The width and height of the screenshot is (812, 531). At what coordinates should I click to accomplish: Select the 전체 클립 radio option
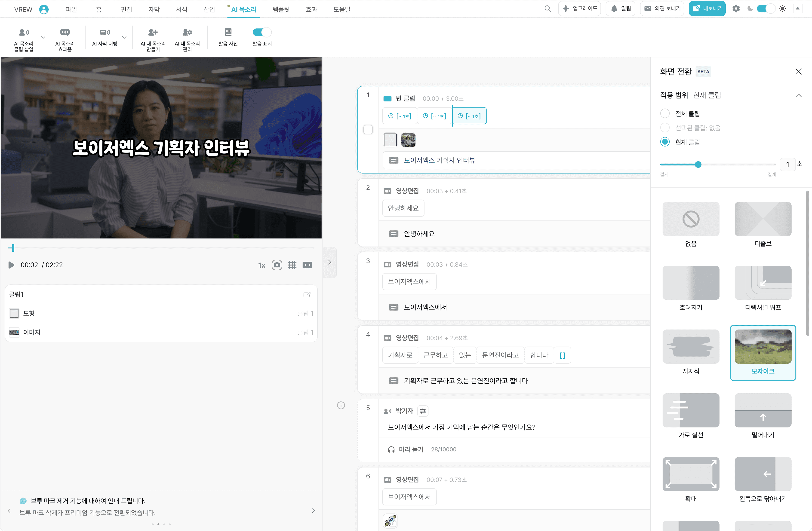665,114
